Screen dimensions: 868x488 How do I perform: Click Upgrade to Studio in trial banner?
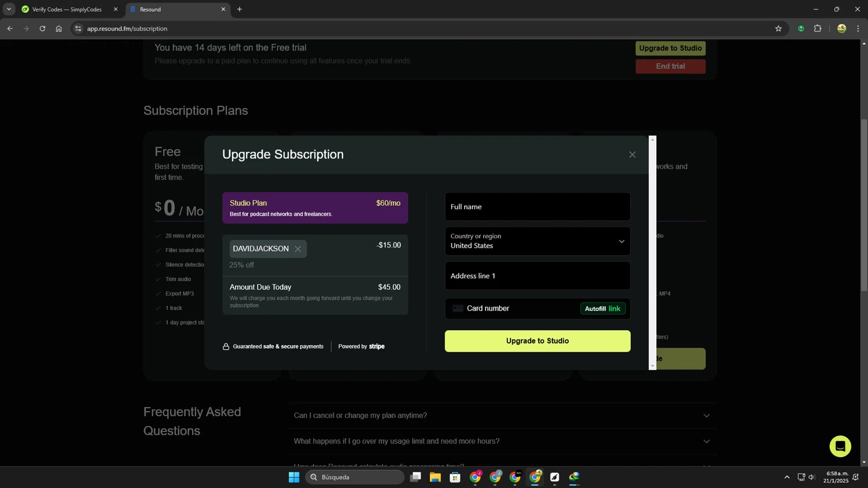pos(670,49)
